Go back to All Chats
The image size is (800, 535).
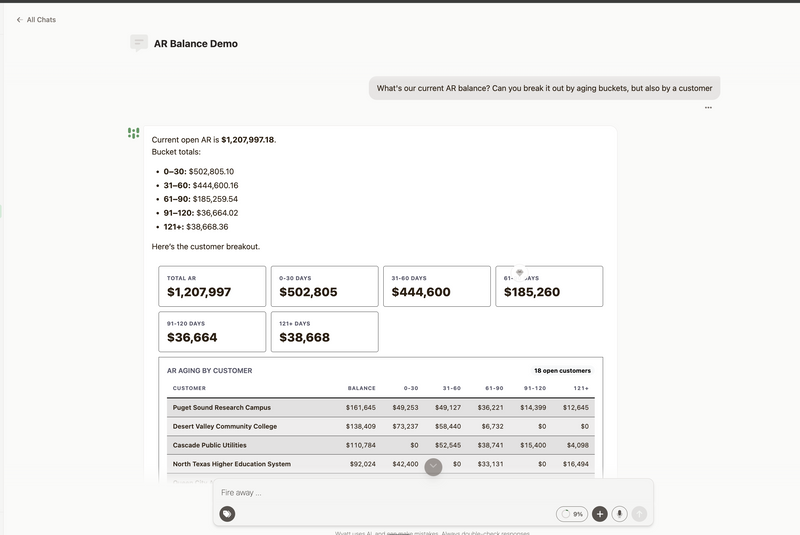(x=36, y=20)
